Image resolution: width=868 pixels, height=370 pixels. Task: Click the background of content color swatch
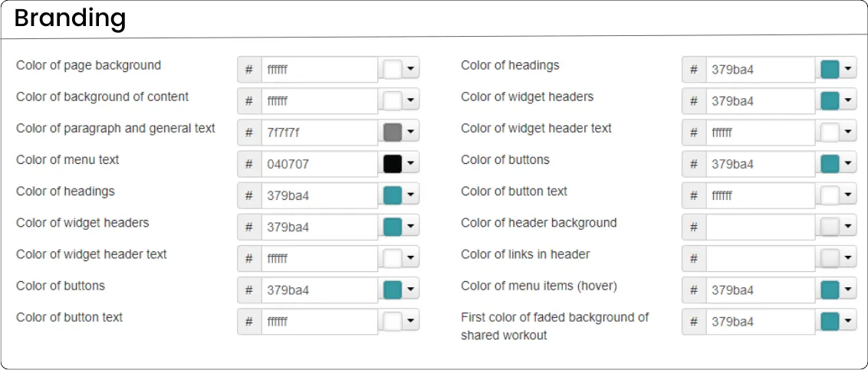(x=392, y=101)
